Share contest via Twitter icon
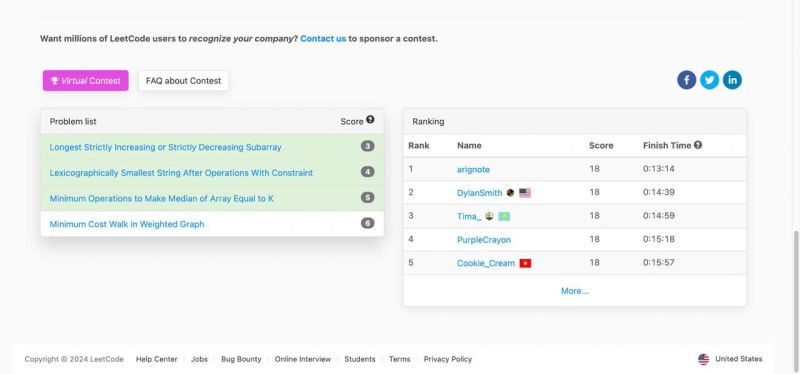 (709, 80)
